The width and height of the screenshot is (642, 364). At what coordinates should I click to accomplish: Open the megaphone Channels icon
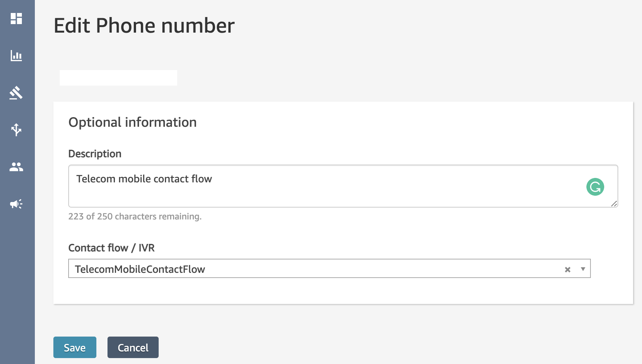pos(16,204)
